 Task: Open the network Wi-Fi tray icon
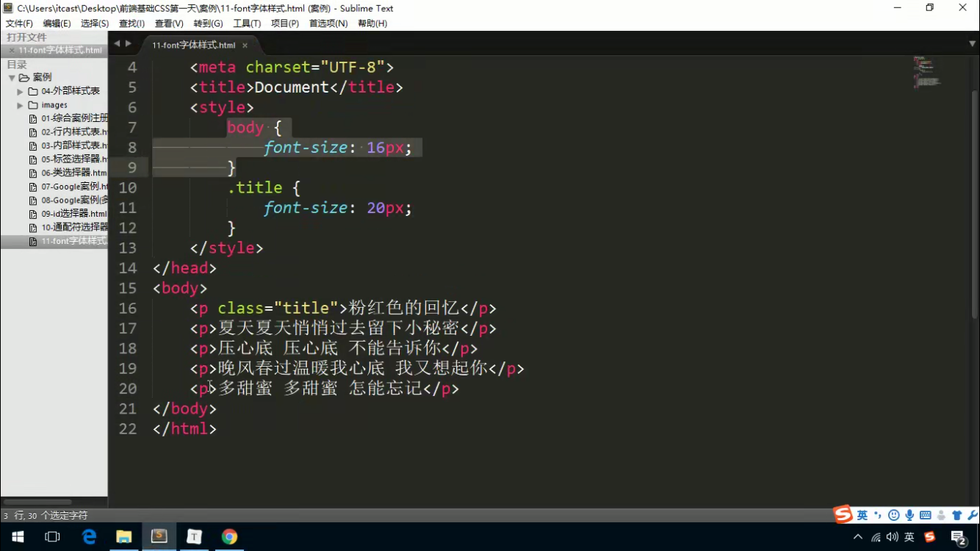pos(876,537)
